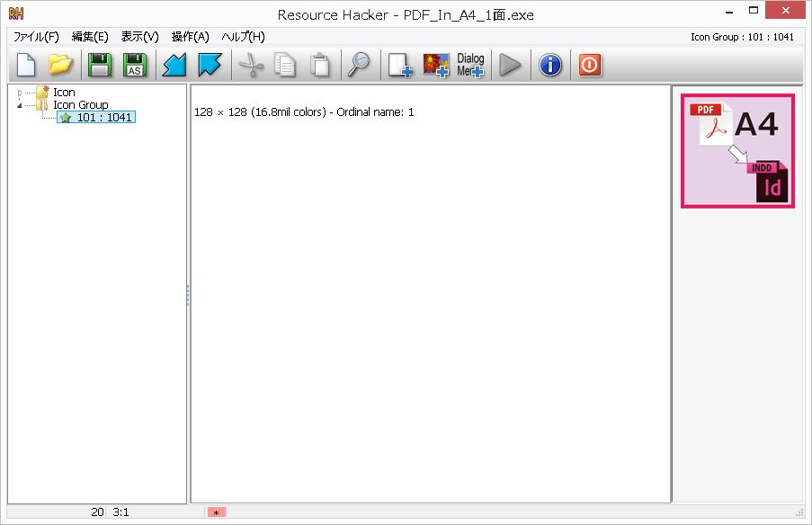Click the red power Exit icon
Viewport: 812px width, 525px height.
click(590, 66)
